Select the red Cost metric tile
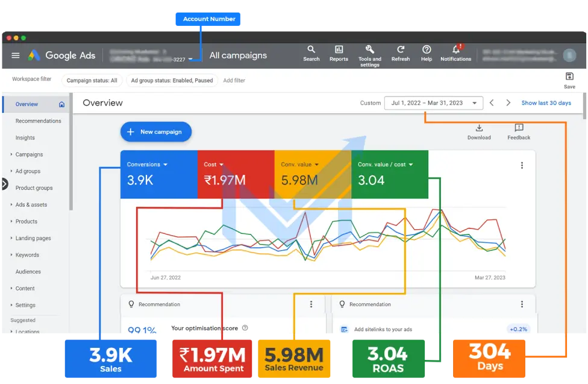The image size is (588, 384). pos(235,174)
